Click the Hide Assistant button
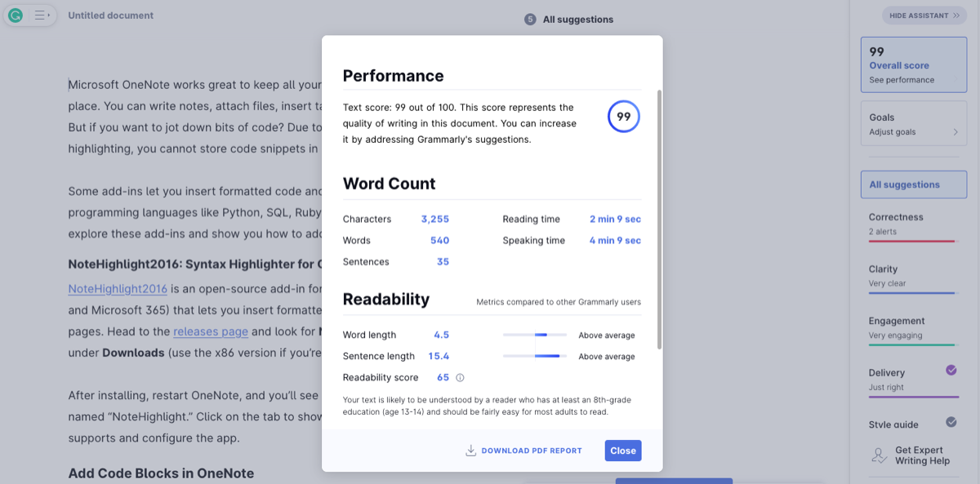Image resolution: width=980 pixels, height=484 pixels. point(924,16)
